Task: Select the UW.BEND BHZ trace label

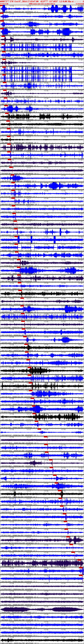Action: click(x=19, y=620)
